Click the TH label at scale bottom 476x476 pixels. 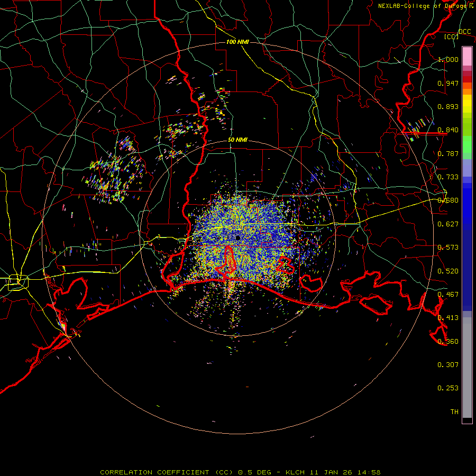tap(454, 412)
